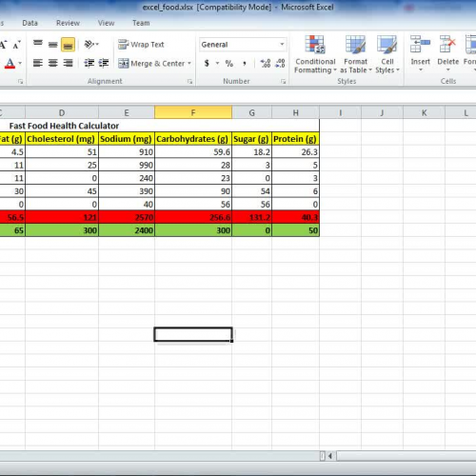The width and height of the screenshot is (476, 476).
Task: Click the Protein (g) header cell
Action: [296, 139]
